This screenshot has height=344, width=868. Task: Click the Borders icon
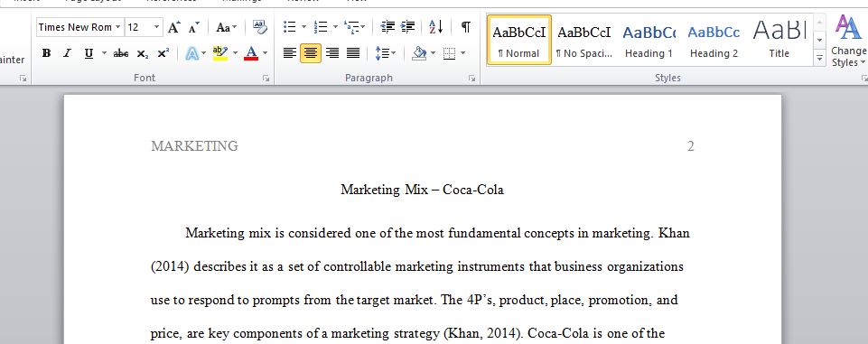(x=450, y=53)
